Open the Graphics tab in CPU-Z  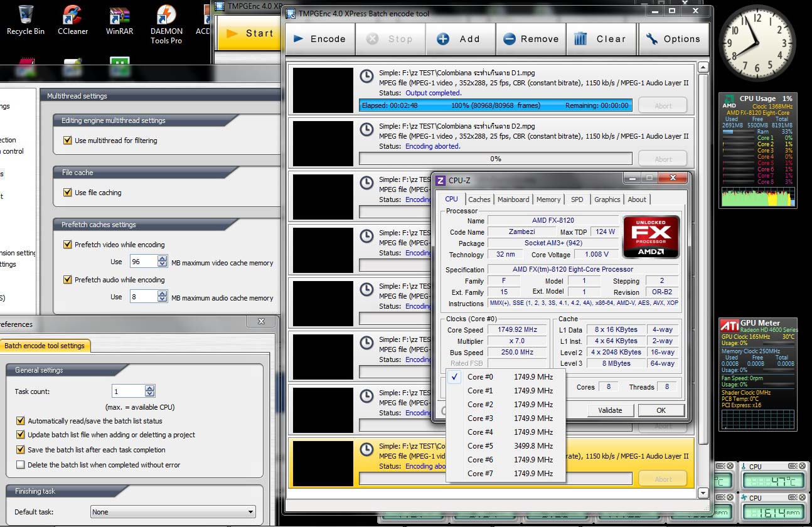607,200
